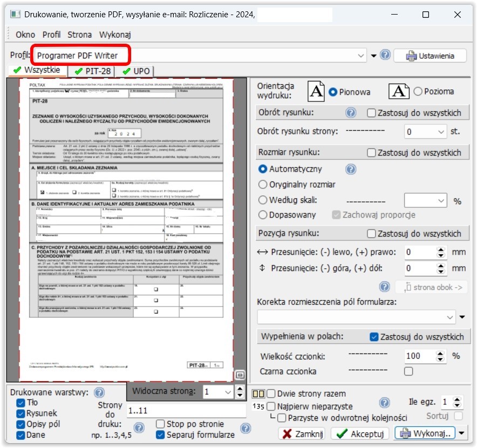The image size is (477, 448).
Task: Open the Strona menu
Action: [79, 35]
